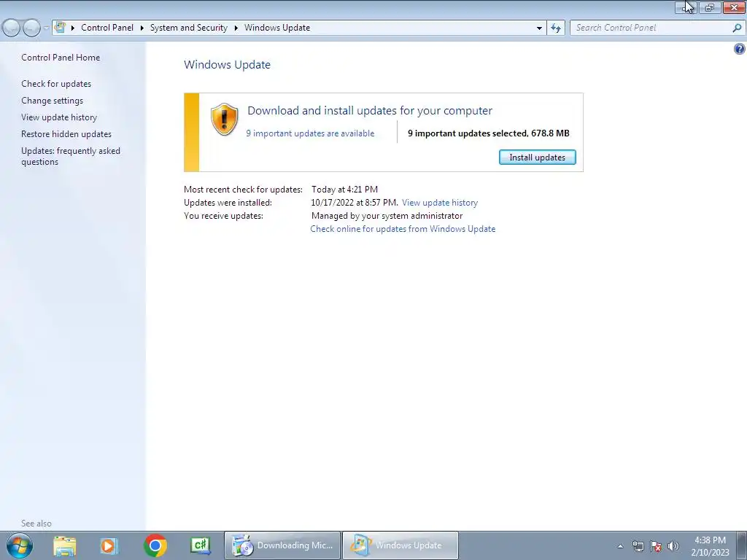Open View update history link beside install date
The height and width of the screenshot is (560, 747).
click(440, 203)
